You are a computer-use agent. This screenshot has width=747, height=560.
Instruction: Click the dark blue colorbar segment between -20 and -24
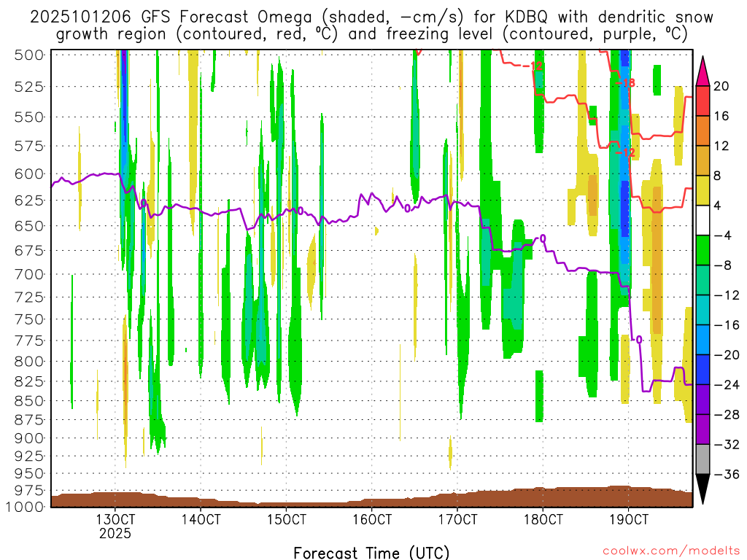tap(703, 370)
